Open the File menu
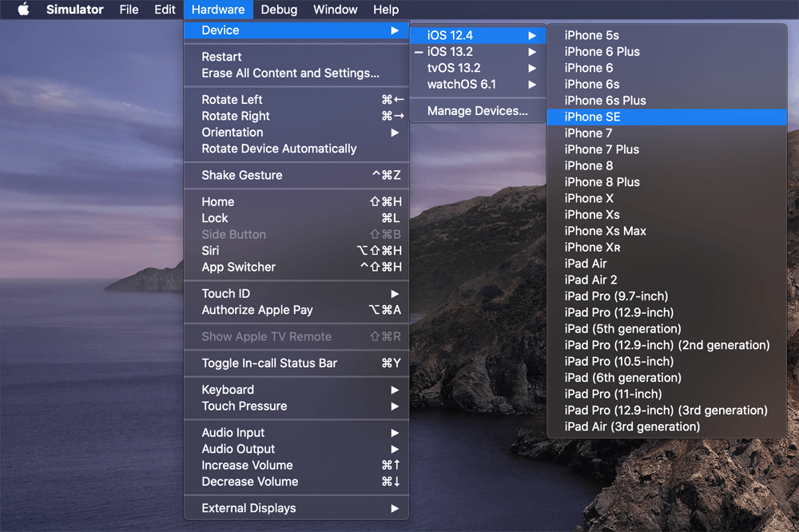The height and width of the screenshot is (532, 799). coord(129,9)
